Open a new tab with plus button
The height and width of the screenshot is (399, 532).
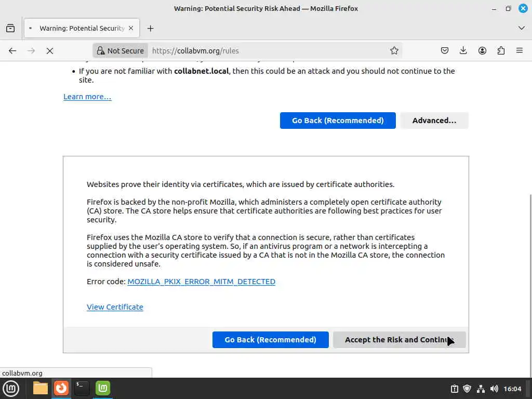(150, 29)
